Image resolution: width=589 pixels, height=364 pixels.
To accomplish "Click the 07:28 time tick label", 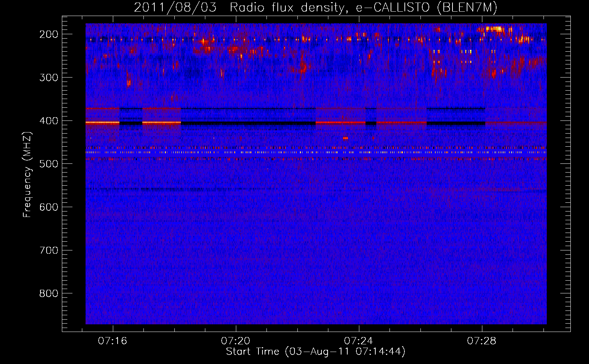I will [482, 341].
